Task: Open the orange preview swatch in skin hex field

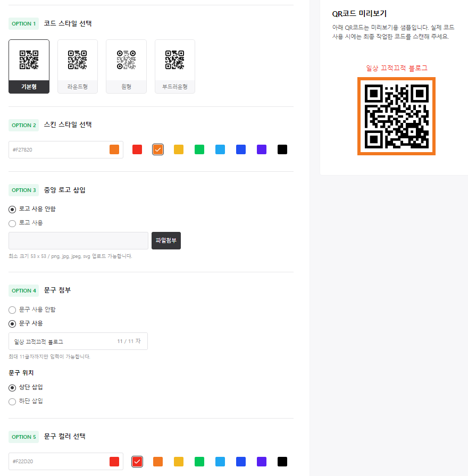Action: pos(114,149)
